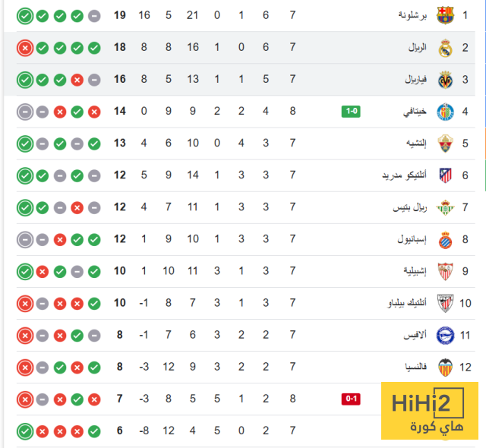
Task: Click the Getafe club crest
Action: (445, 112)
